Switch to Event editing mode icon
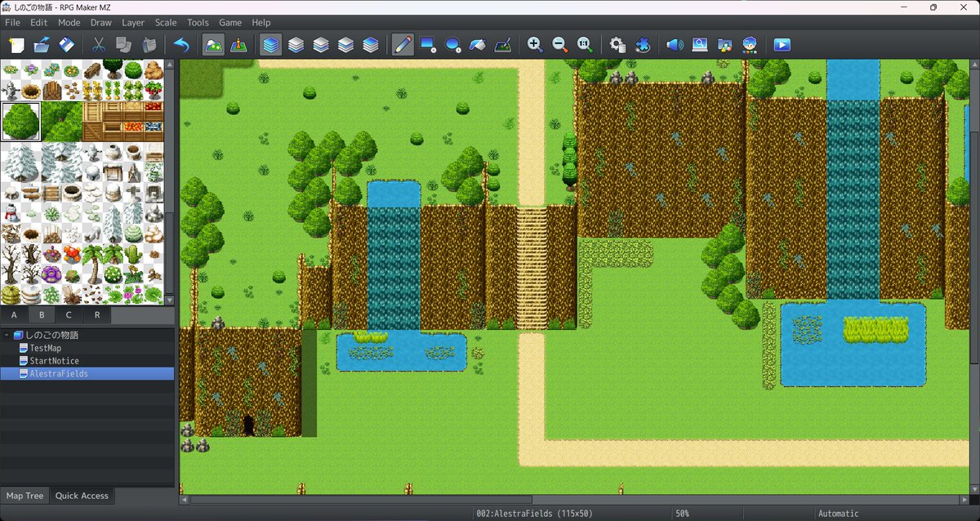Image resolution: width=980 pixels, height=521 pixels. (238, 45)
